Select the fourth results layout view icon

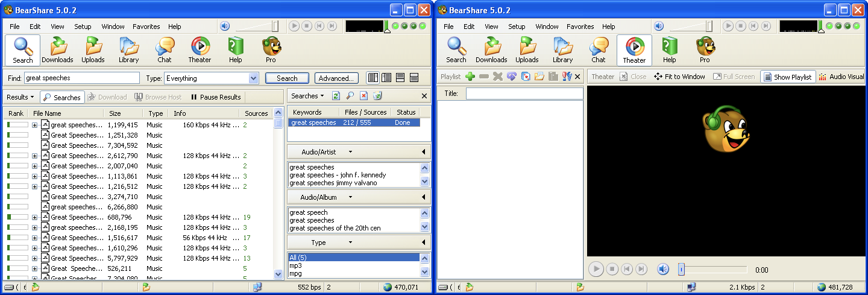point(414,78)
